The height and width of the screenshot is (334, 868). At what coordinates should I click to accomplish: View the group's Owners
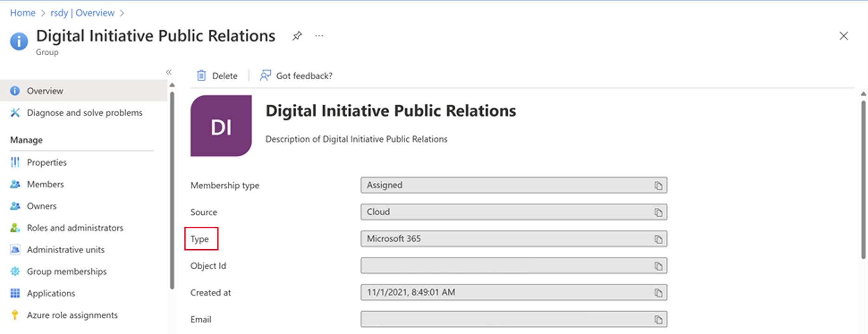click(x=41, y=206)
